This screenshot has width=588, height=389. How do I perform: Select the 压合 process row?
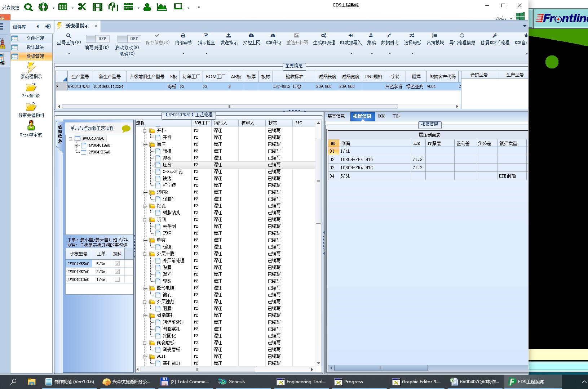[226, 165]
